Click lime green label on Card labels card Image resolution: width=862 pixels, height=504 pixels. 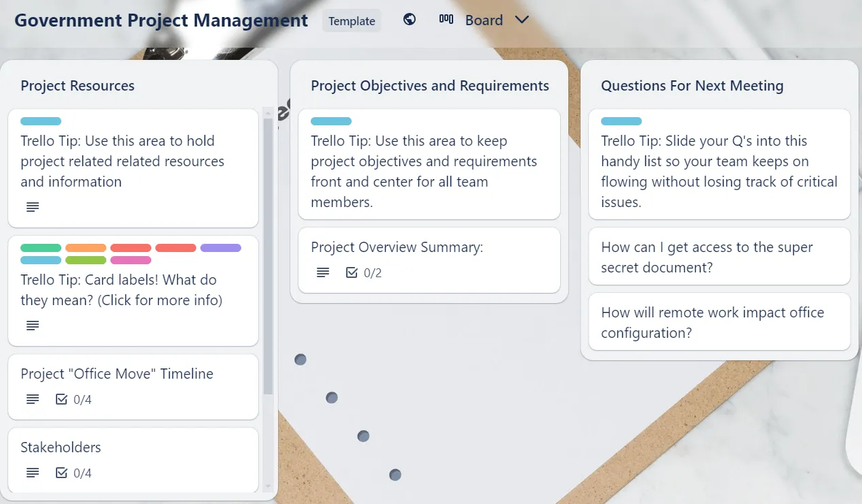86,260
